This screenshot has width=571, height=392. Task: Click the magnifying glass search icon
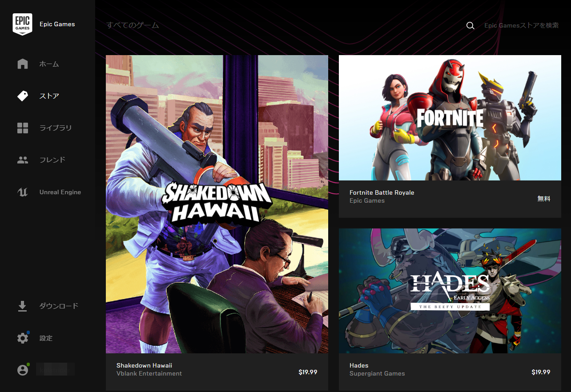coord(470,26)
